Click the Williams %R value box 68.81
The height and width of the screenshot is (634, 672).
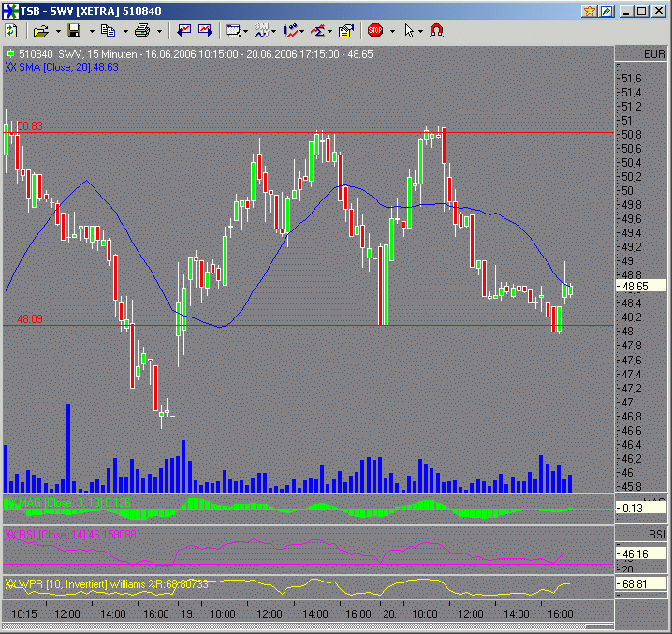(641, 583)
